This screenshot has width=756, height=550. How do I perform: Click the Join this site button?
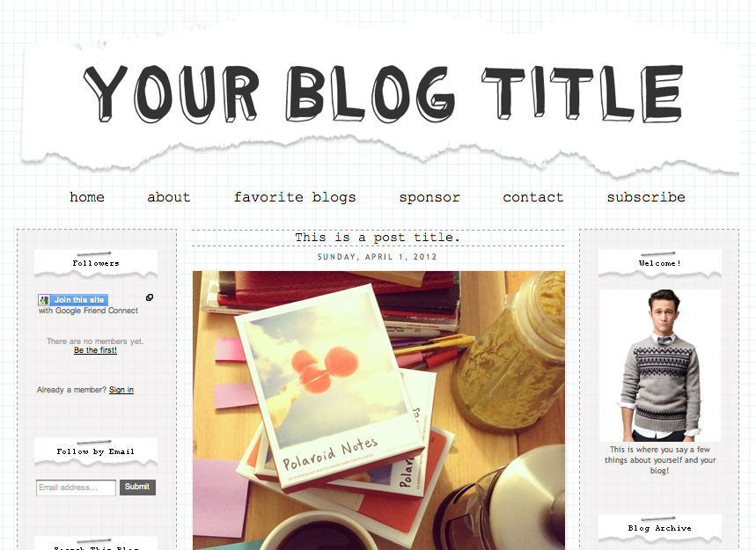[73, 300]
